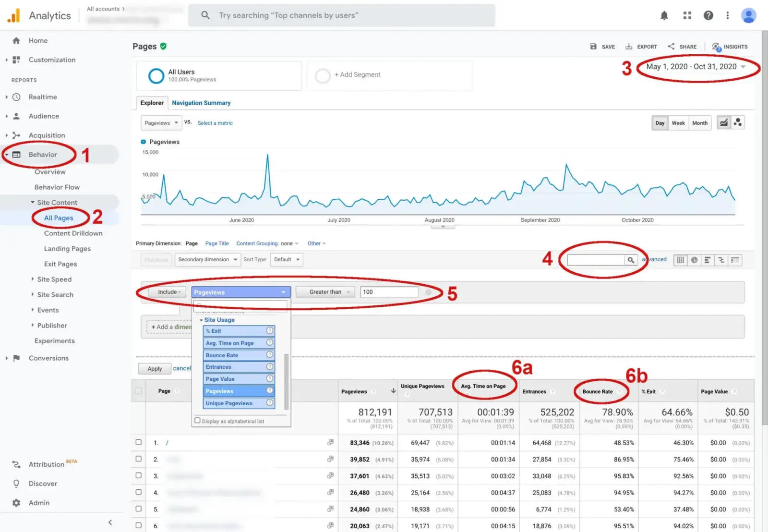Check the box for row 1

pyautogui.click(x=139, y=442)
